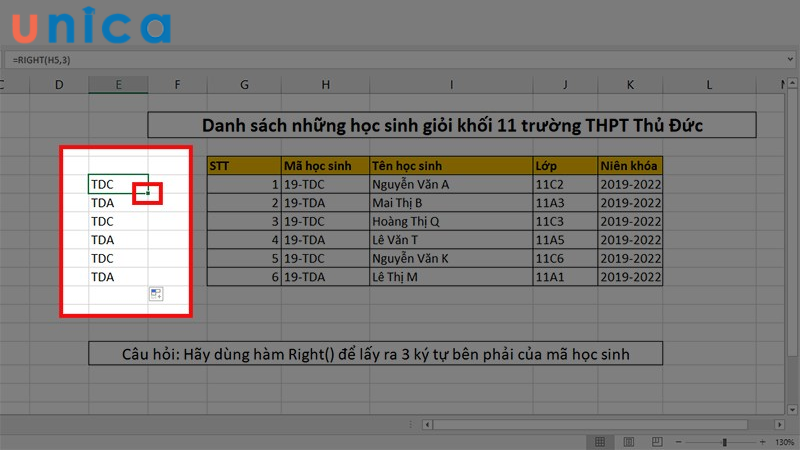Image resolution: width=800 pixels, height=450 pixels.
Task: Click the 130% zoom level
Action: click(785, 441)
